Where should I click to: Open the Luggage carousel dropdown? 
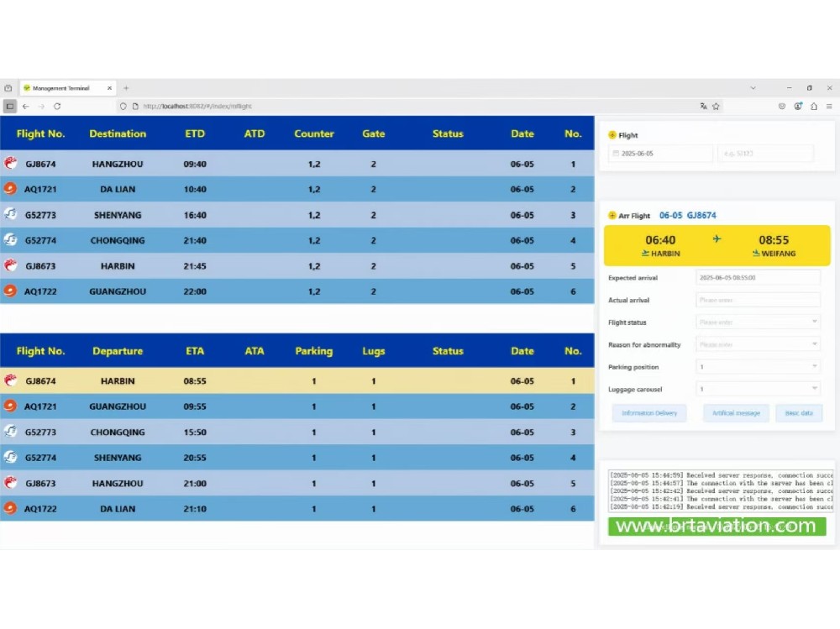pyautogui.click(x=758, y=389)
